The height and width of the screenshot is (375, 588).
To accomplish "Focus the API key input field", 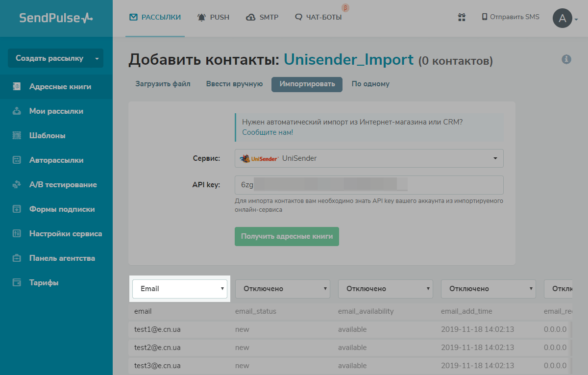I will [x=369, y=185].
